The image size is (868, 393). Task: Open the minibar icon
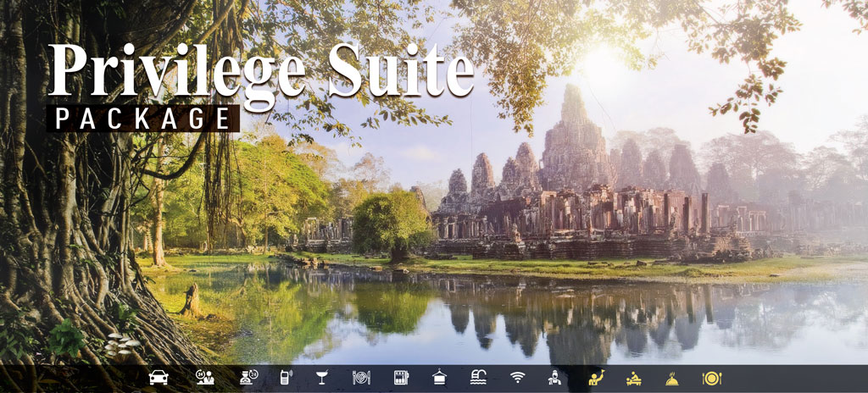click(401, 378)
